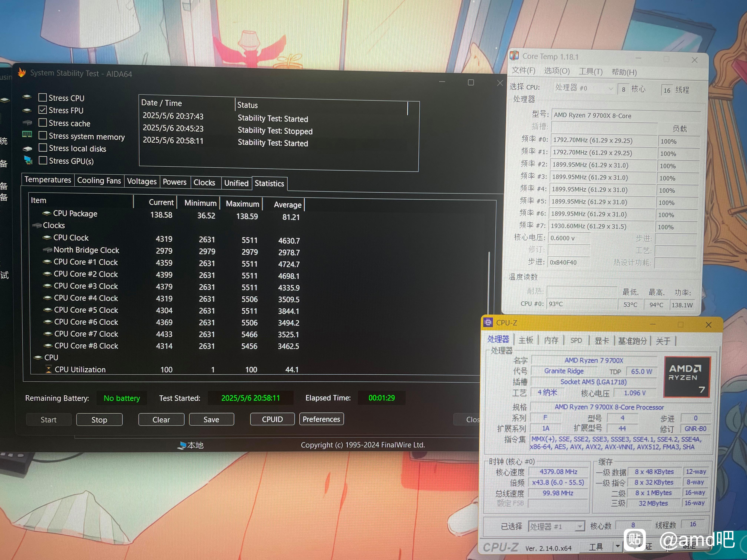Enable the Stress CPU checkbox
Screen dimensions: 747x560
click(43, 98)
